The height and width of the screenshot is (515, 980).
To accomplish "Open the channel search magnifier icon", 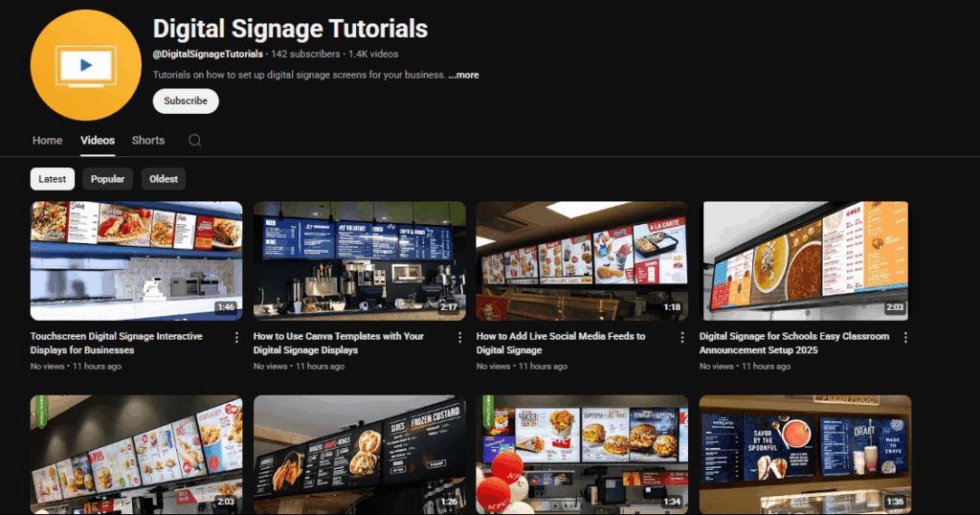I will tap(195, 140).
